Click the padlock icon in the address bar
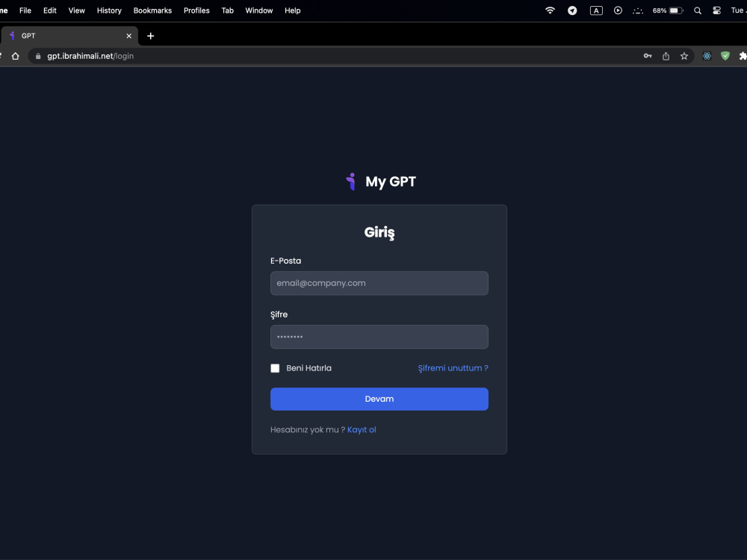Viewport: 747px width, 560px height. click(38, 55)
